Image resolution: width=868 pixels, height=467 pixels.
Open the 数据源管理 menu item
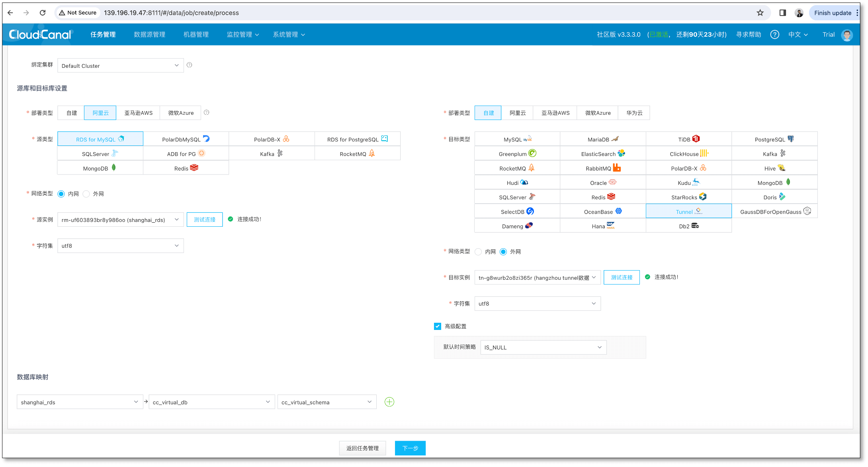[x=149, y=35]
